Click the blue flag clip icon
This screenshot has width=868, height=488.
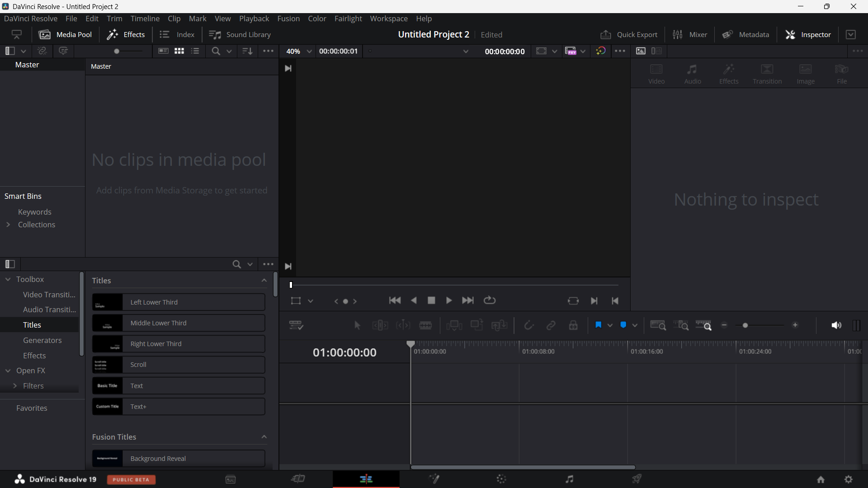click(x=599, y=325)
